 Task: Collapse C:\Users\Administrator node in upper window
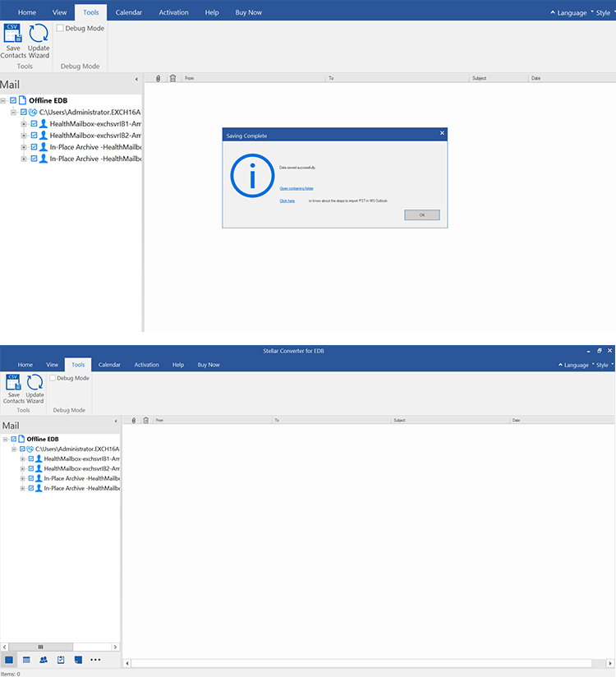tap(14, 113)
